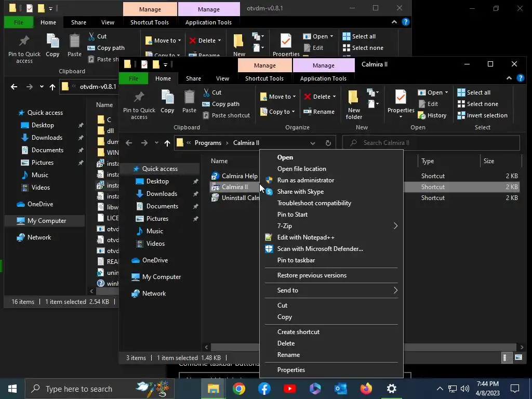Image resolution: width=532 pixels, height=399 pixels.
Task: Click the Up arrow in Calmira II navigation bar
Action: 167,143
